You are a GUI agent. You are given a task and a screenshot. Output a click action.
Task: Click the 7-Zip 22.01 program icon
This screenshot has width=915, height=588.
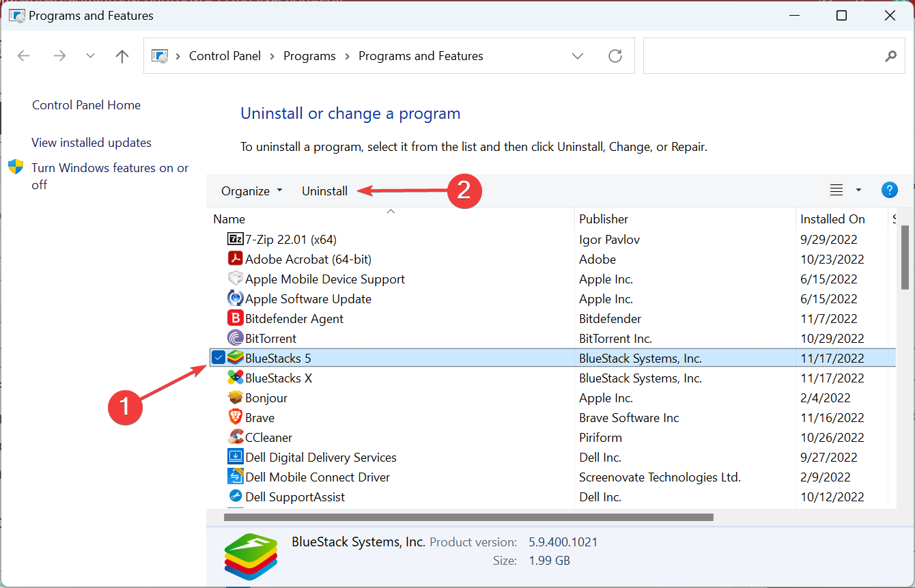(x=235, y=239)
